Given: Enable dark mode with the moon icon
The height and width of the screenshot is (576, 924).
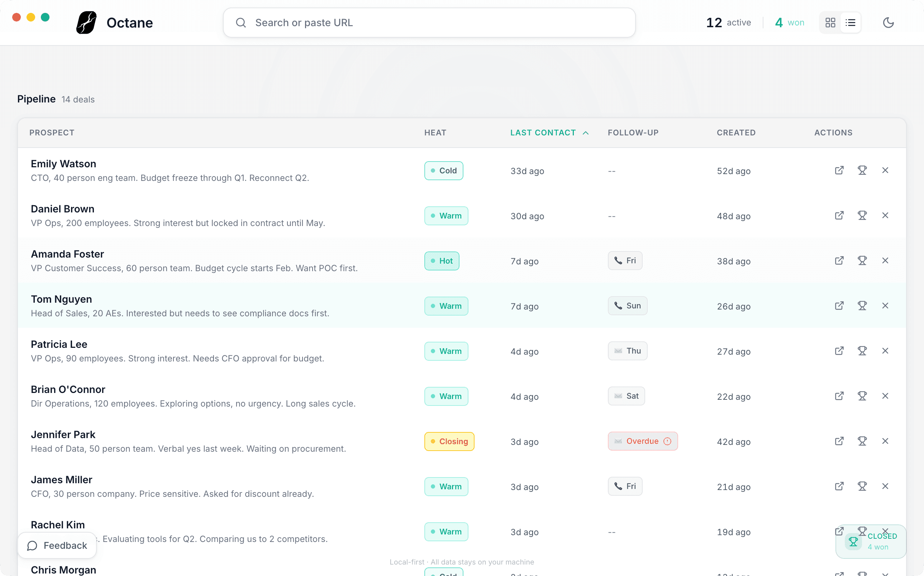Looking at the screenshot, I should [889, 23].
